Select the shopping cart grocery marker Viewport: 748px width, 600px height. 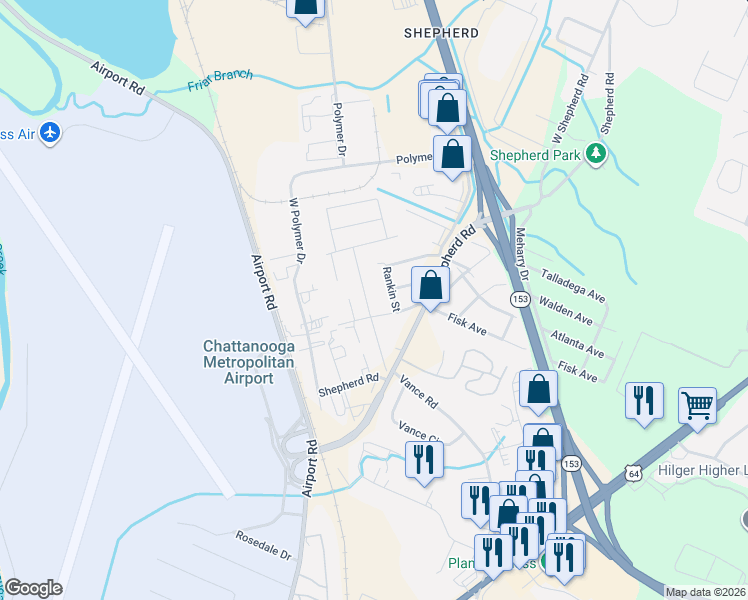click(697, 409)
